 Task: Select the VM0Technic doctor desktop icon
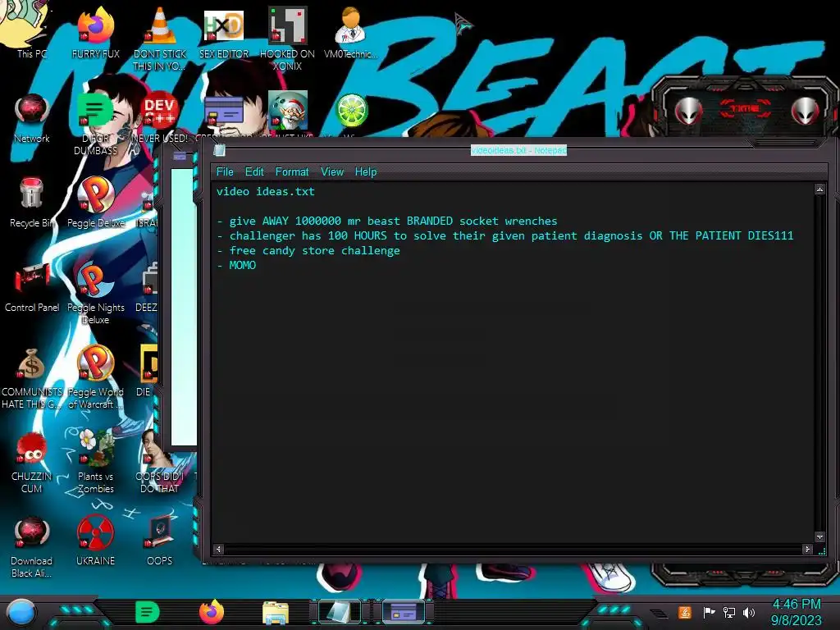(x=351, y=32)
